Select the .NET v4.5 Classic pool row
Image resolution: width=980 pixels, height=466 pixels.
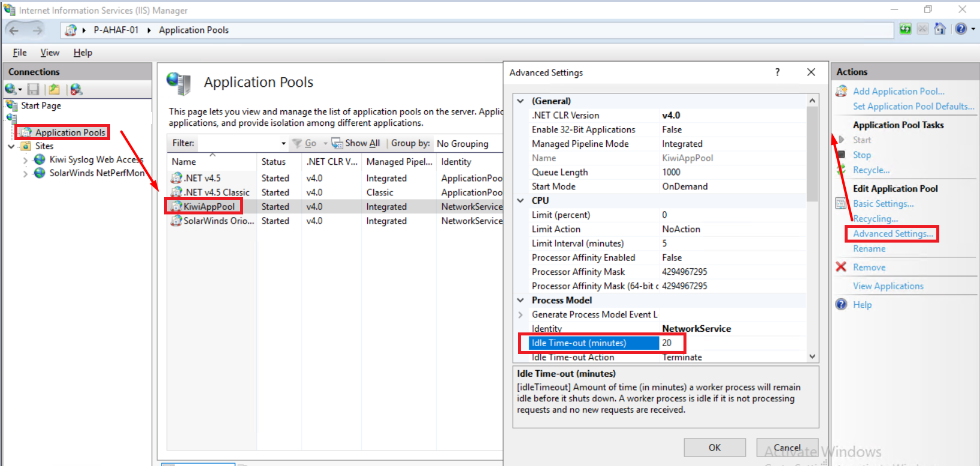coord(335,192)
